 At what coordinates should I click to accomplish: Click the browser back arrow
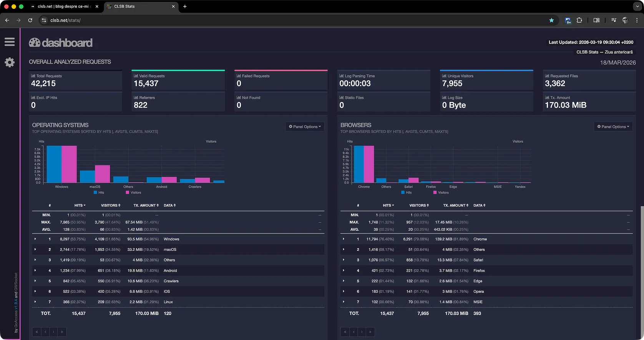pos(7,20)
